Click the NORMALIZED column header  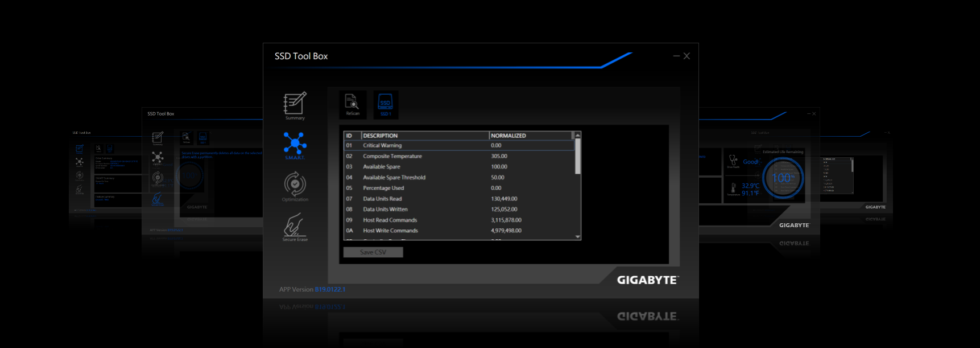(x=530, y=136)
